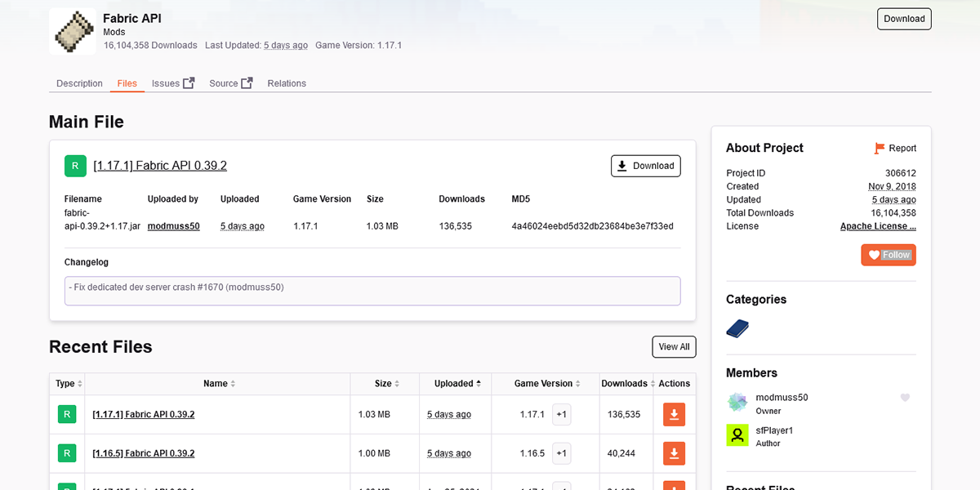
Task: Click the green R release badge in Main File
Action: point(75,166)
